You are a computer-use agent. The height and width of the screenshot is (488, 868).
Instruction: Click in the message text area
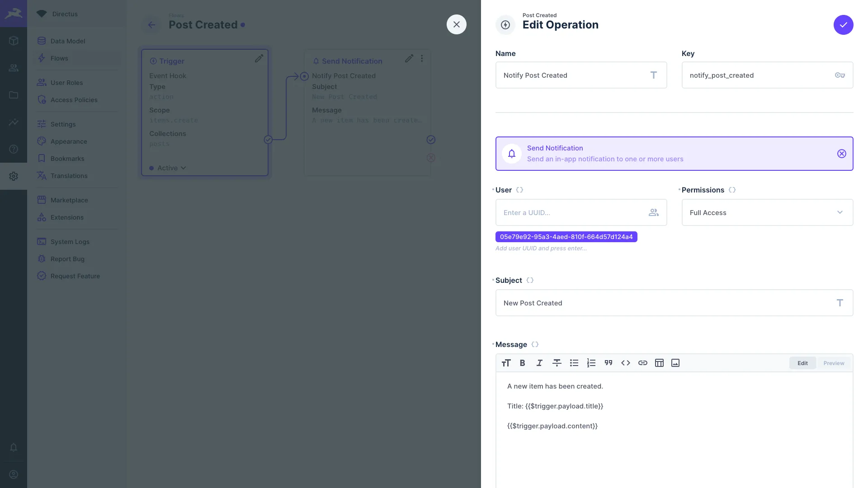(x=674, y=429)
